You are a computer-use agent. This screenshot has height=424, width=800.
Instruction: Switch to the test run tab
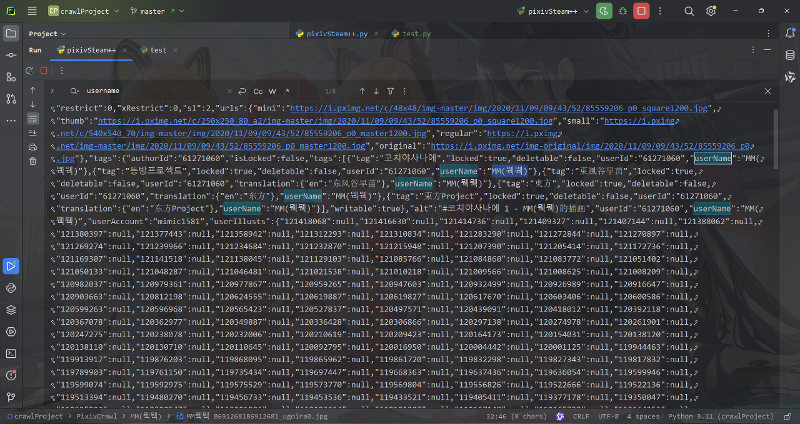coord(153,49)
